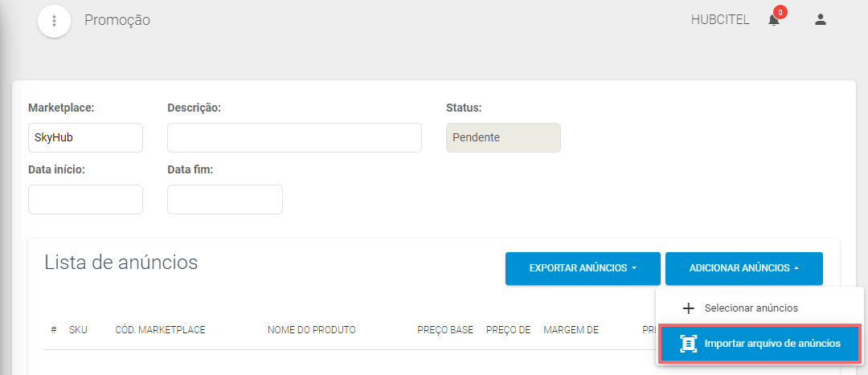Click the MARGEM DE column header
Screen dimensions: 868x375
571,330
